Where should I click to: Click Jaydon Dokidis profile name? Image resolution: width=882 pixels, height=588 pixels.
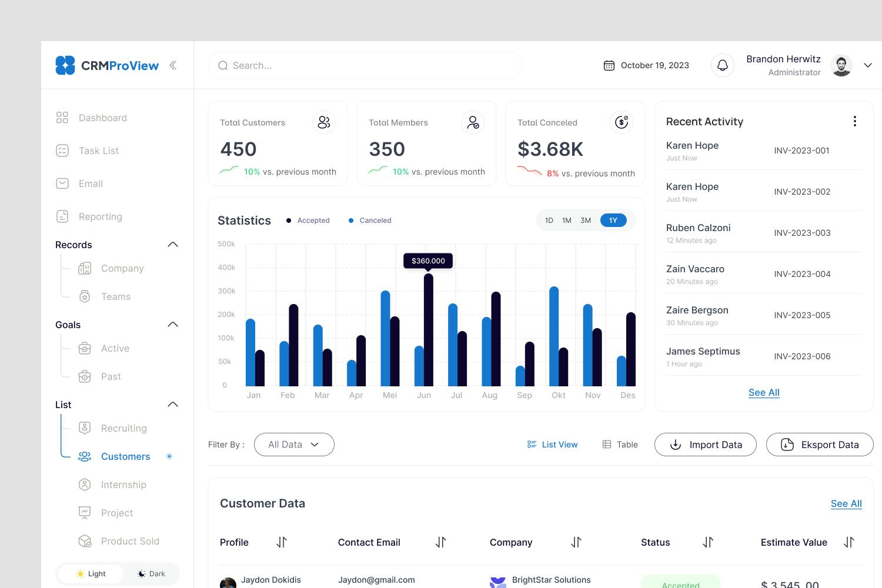[x=271, y=580]
